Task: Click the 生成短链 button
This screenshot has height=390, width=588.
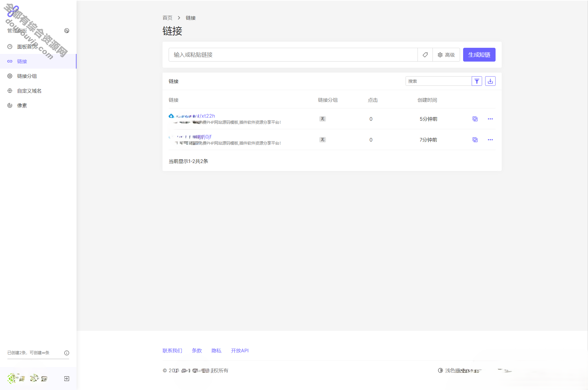Action: coord(479,55)
